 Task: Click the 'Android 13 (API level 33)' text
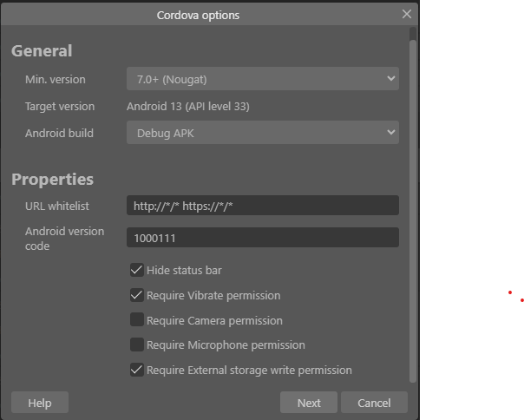(187, 107)
